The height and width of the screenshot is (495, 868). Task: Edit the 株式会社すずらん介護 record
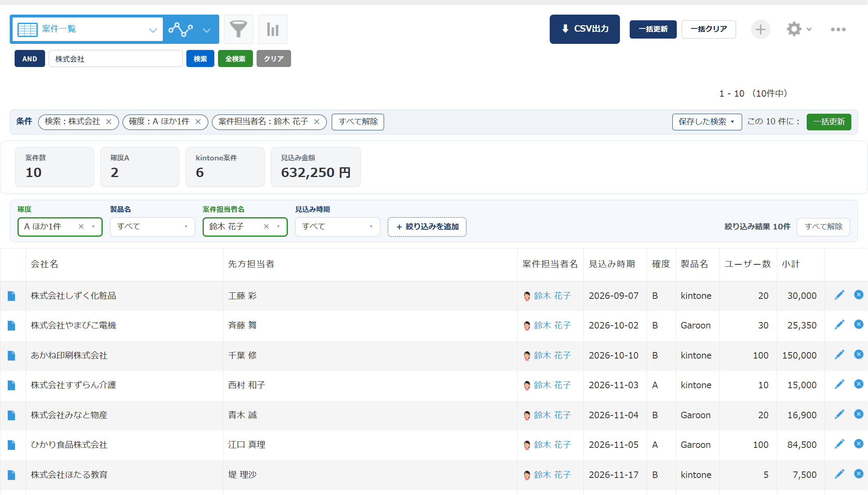point(839,385)
